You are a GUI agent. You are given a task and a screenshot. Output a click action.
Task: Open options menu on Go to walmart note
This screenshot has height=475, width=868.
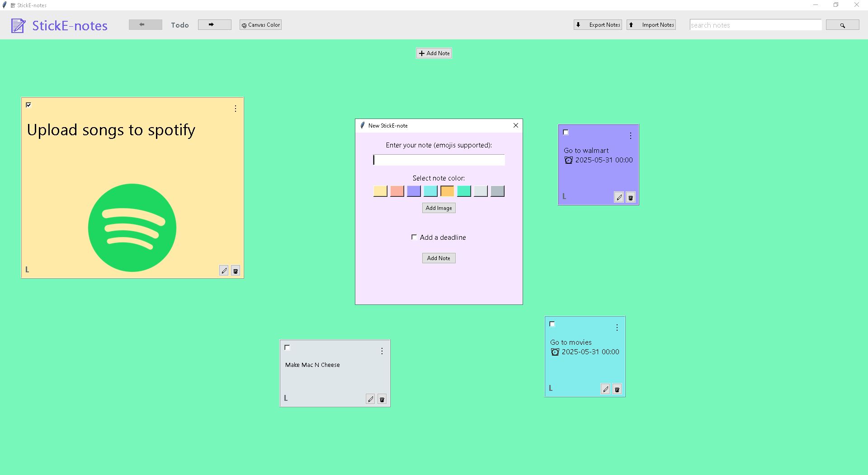coord(631,136)
